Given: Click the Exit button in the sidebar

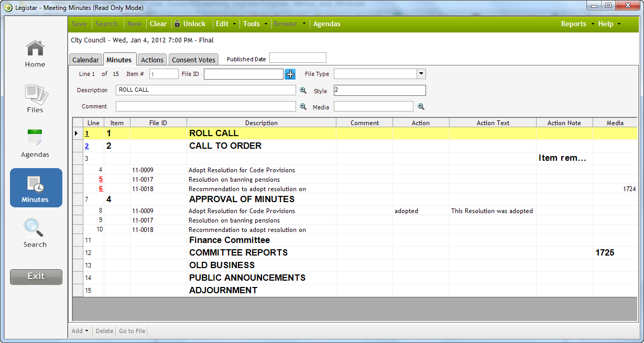Looking at the screenshot, I should coord(36,276).
